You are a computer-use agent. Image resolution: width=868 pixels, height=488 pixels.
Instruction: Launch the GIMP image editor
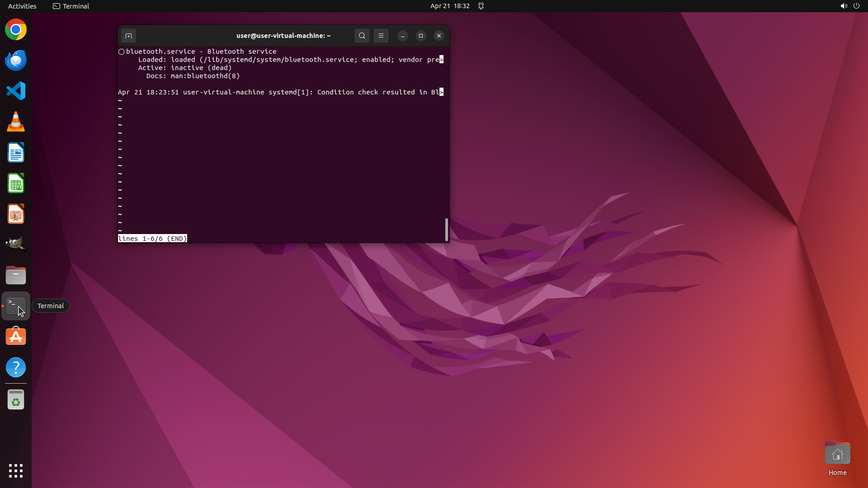16,244
